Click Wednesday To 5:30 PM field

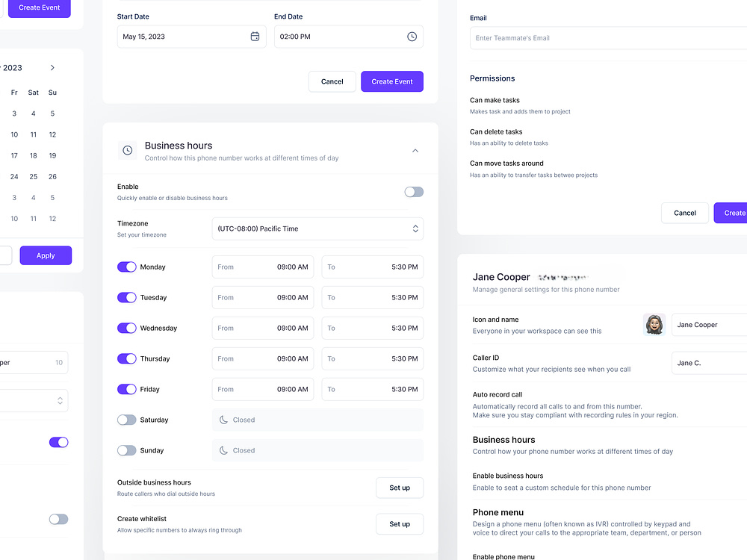(x=373, y=328)
